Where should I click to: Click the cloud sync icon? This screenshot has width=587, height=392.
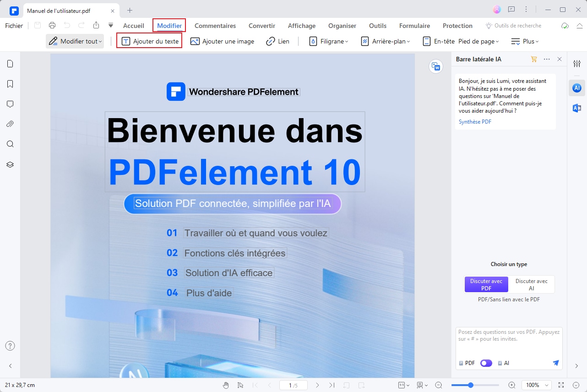[565, 26]
